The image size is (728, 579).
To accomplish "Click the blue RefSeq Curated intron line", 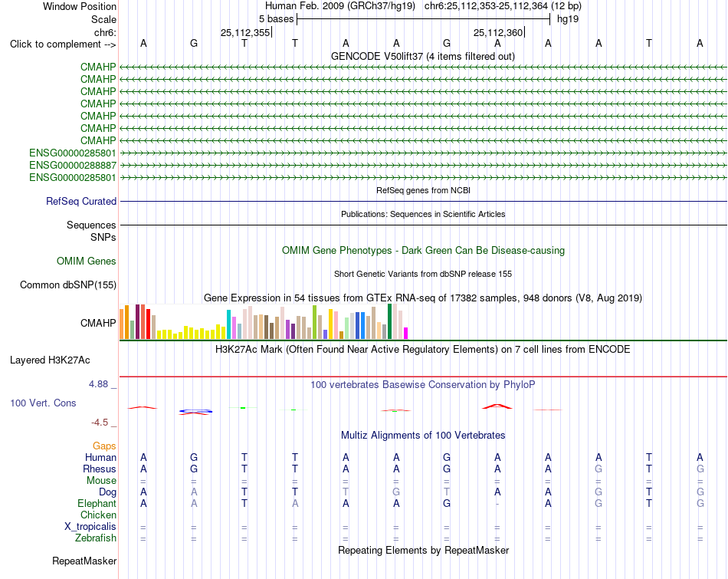I will [x=423, y=201].
